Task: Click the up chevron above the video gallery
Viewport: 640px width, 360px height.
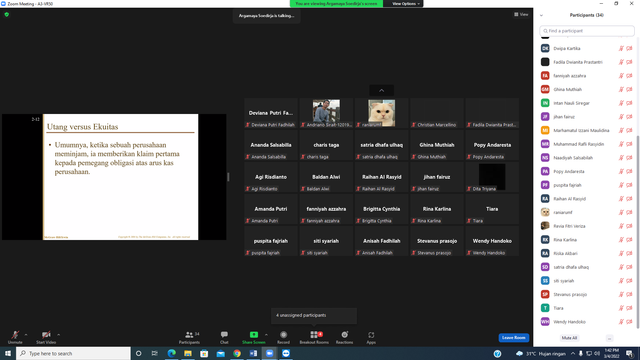Action: click(381, 90)
